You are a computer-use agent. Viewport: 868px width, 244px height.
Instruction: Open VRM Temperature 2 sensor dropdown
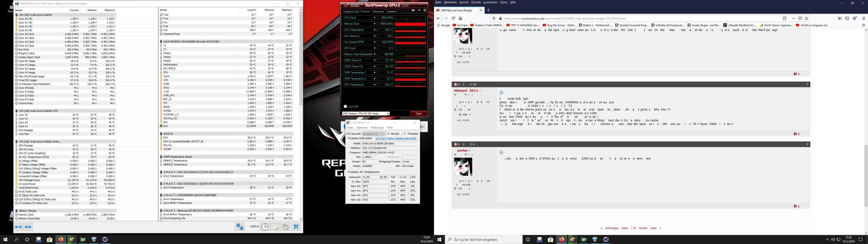[x=375, y=78]
